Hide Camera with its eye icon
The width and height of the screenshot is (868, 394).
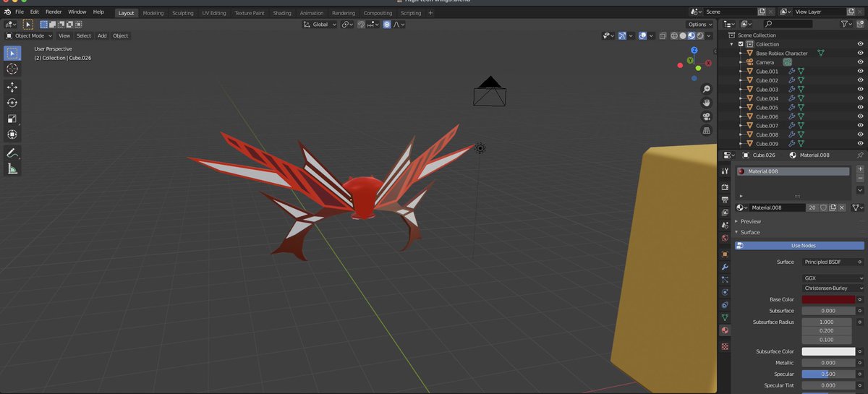[860, 62]
